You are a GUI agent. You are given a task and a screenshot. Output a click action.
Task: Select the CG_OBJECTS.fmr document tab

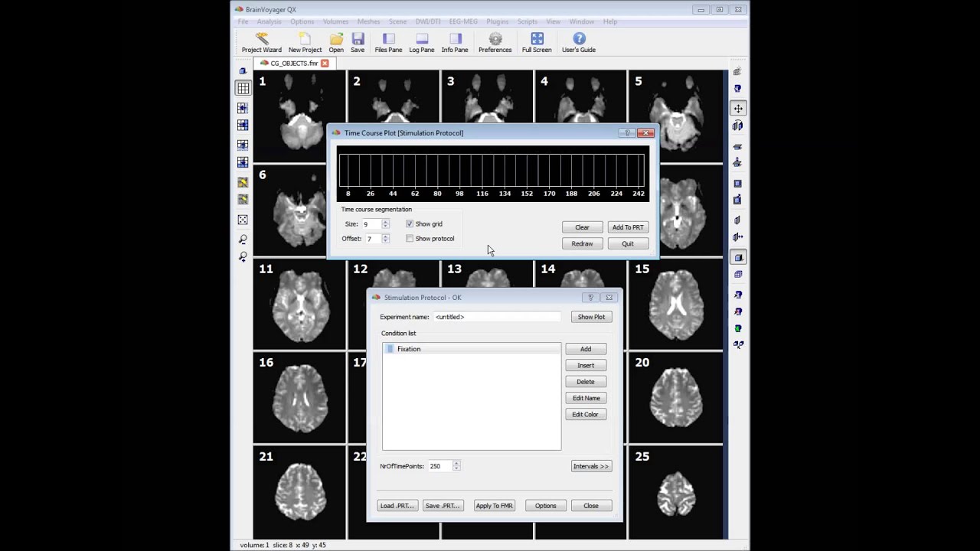pos(294,64)
